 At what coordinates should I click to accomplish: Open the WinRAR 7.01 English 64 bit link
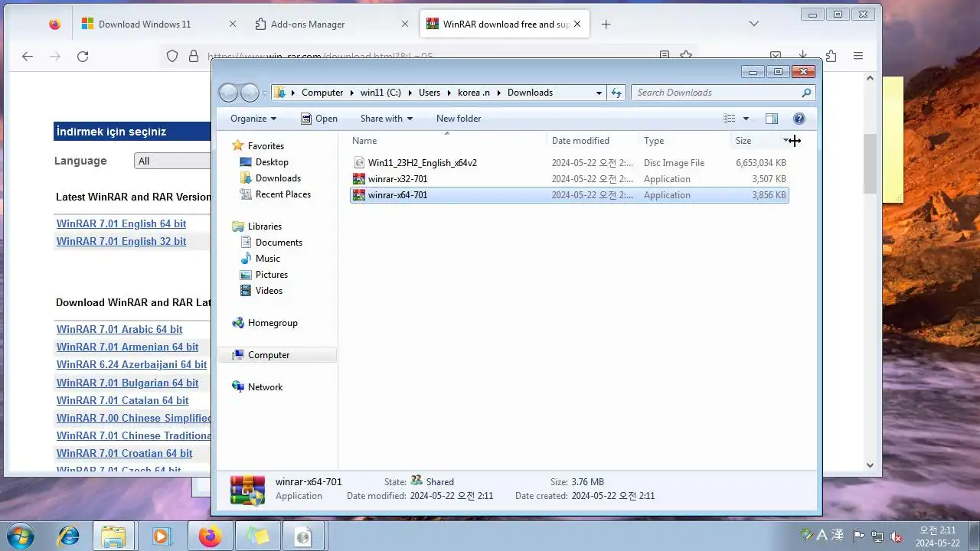(122, 223)
